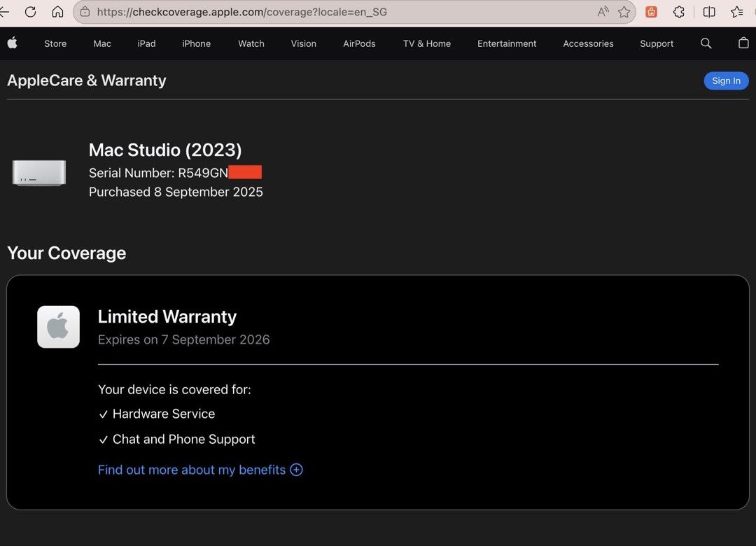Image resolution: width=756 pixels, height=546 pixels.
Task: Open the Accessories menu
Action: coord(588,43)
